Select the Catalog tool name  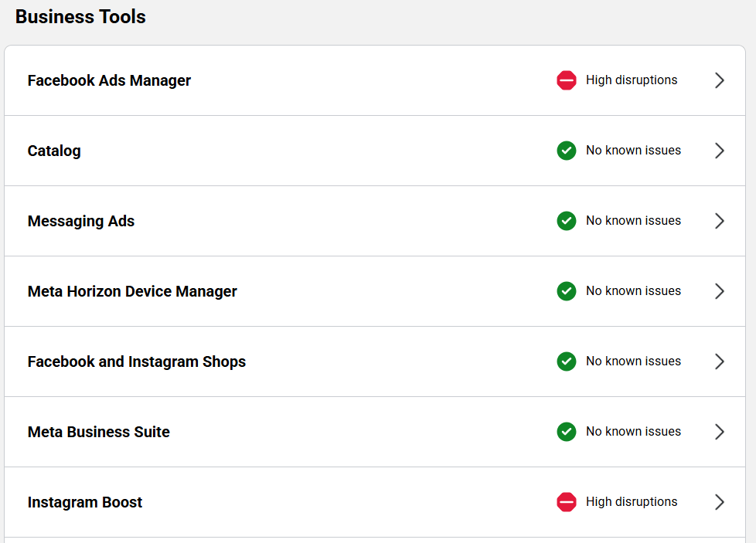pos(54,151)
